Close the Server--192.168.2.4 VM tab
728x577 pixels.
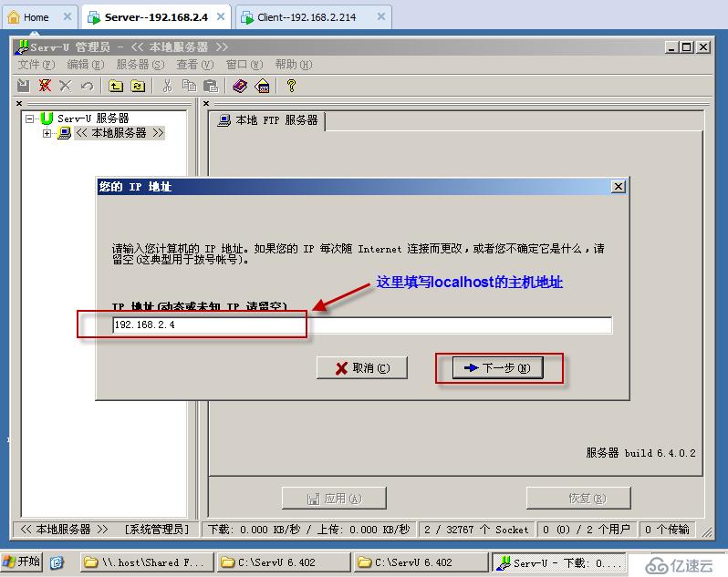click(221, 16)
